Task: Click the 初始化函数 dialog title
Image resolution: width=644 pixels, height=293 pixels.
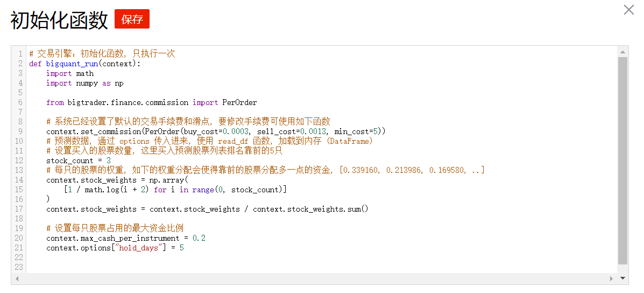Action: pos(59,20)
